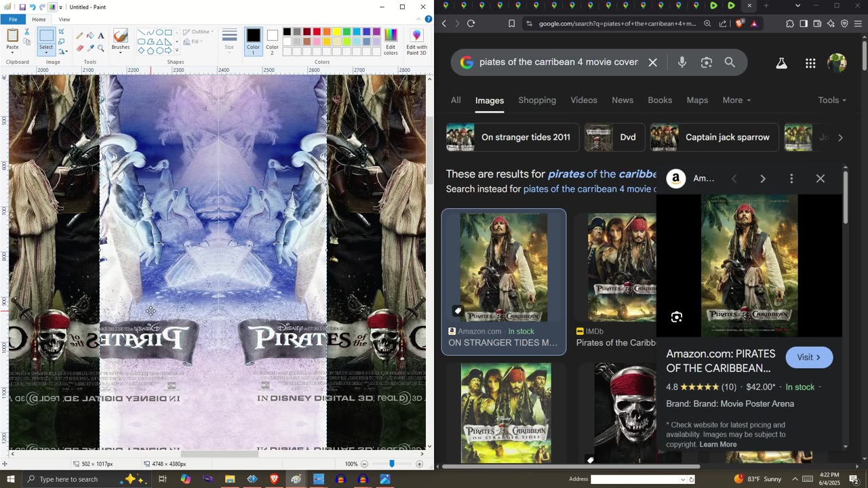Open the Tools dropdown in Google results
Viewport: 868px width, 488px height.
(x=832, y=100)
